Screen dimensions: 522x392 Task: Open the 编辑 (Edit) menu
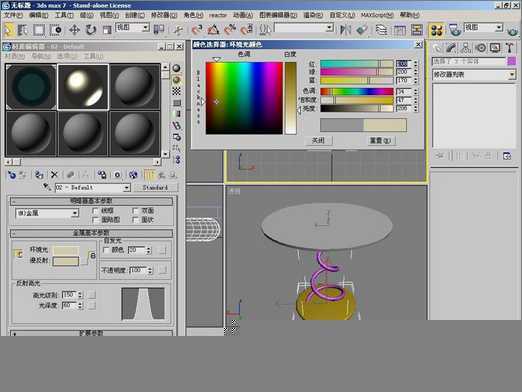point(38,15)
